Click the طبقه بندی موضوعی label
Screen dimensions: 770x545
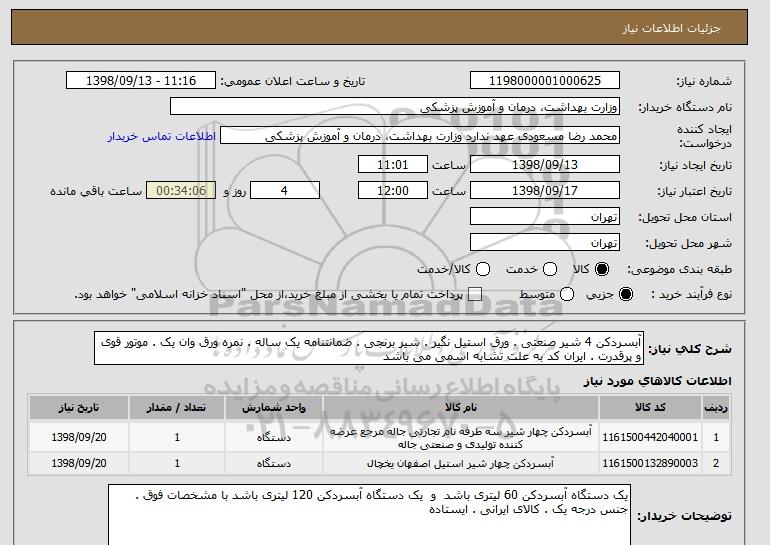point(679,269)
